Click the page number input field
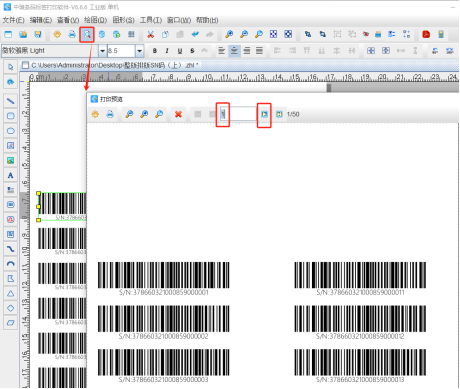The height and width of the screenshot is (389, 460). 238,114
